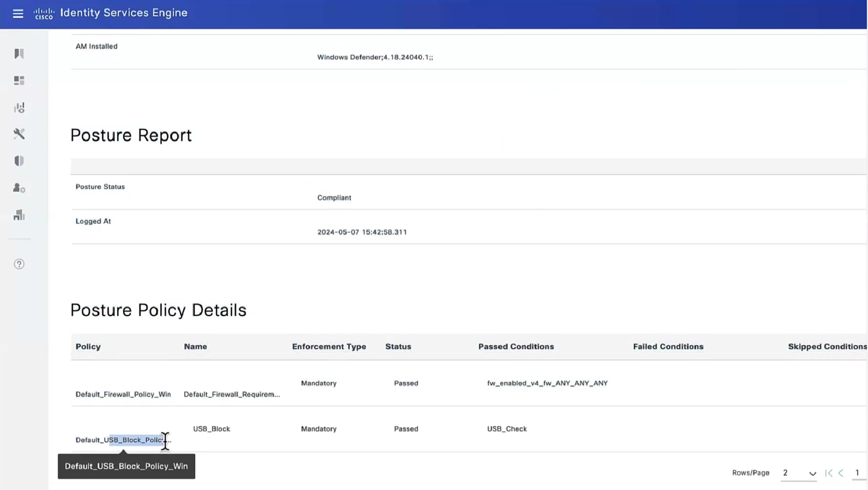
Task: Open the Policy shield sidebar icon
Action: point(19,161)
